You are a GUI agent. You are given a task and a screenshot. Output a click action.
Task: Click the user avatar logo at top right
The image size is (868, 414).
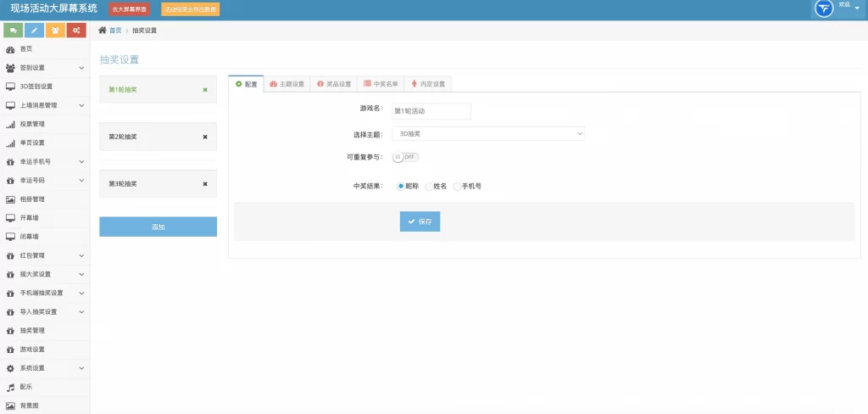824,8
